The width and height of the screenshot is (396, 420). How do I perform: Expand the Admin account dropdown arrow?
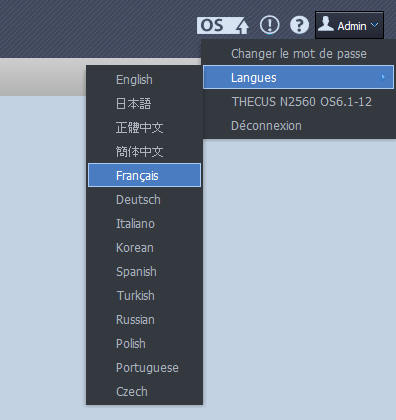click(x=375, y=25)
